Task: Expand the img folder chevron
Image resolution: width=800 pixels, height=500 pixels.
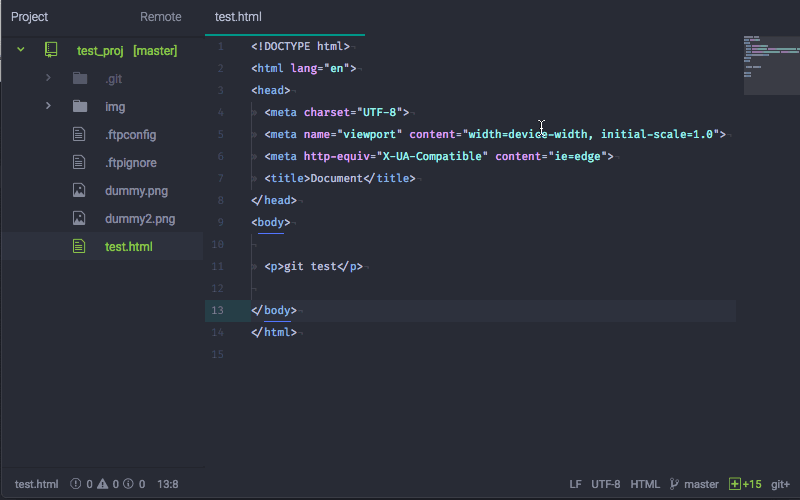Action: [x=47, y=106]
